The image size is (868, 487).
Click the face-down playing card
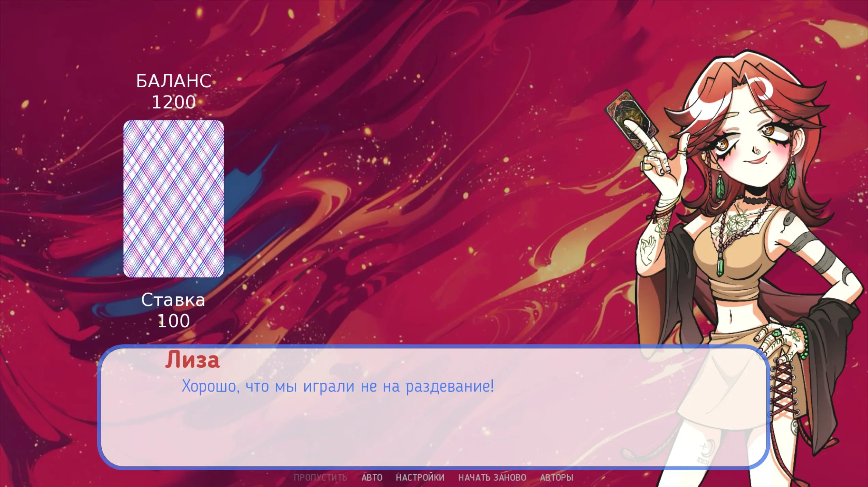173,198
